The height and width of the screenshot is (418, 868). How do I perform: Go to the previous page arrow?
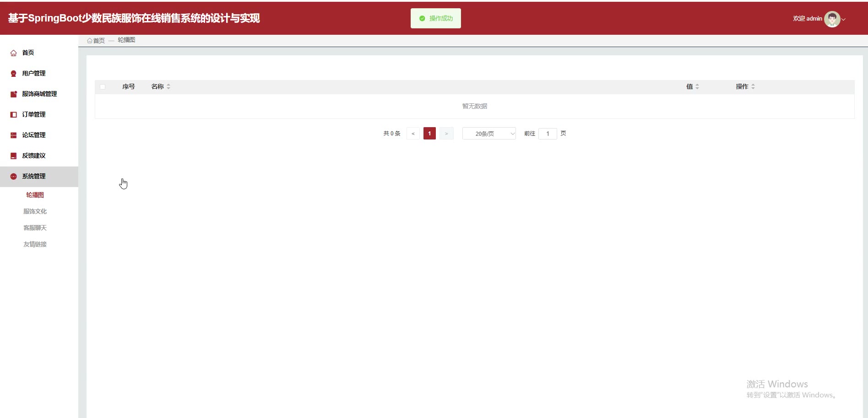click(x=413, y=134)
